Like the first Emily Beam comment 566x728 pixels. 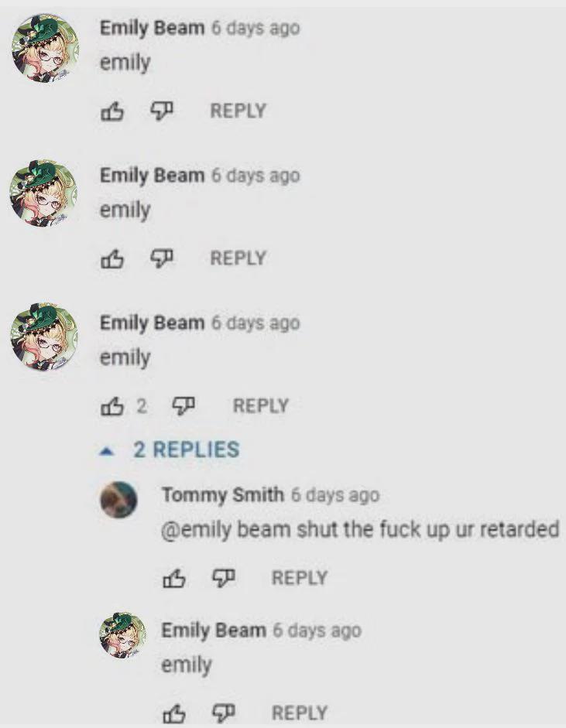point(112,111)
